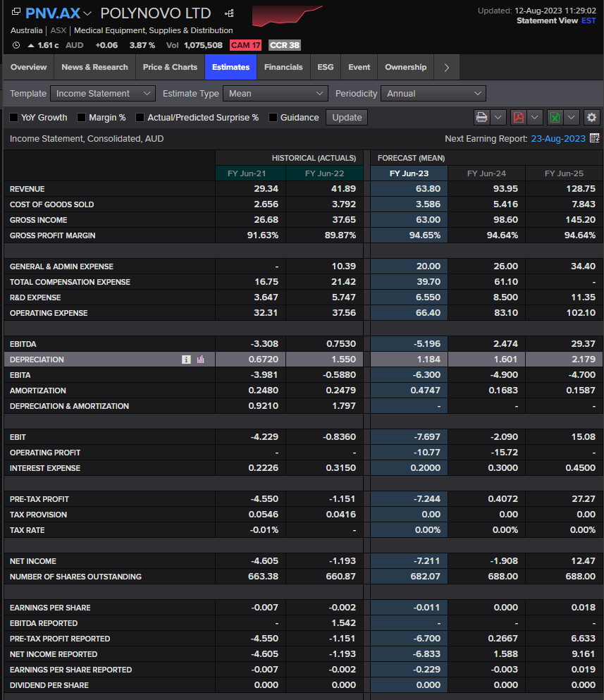Click the PNV.AX ticker symbol
Screen dimensions: 604x700
[53, 13]
